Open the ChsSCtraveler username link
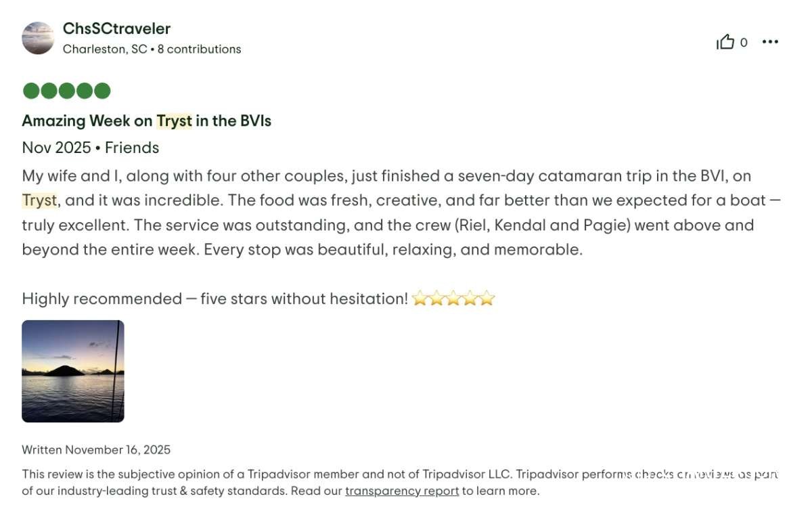Screen dimensions: 812x507 (x=116, y=28)
